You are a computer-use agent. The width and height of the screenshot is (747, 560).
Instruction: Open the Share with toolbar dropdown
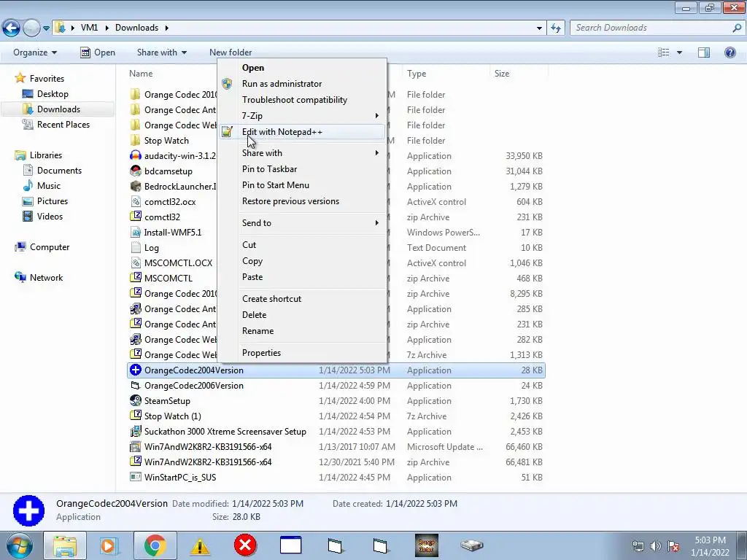[x=161, y=52]
